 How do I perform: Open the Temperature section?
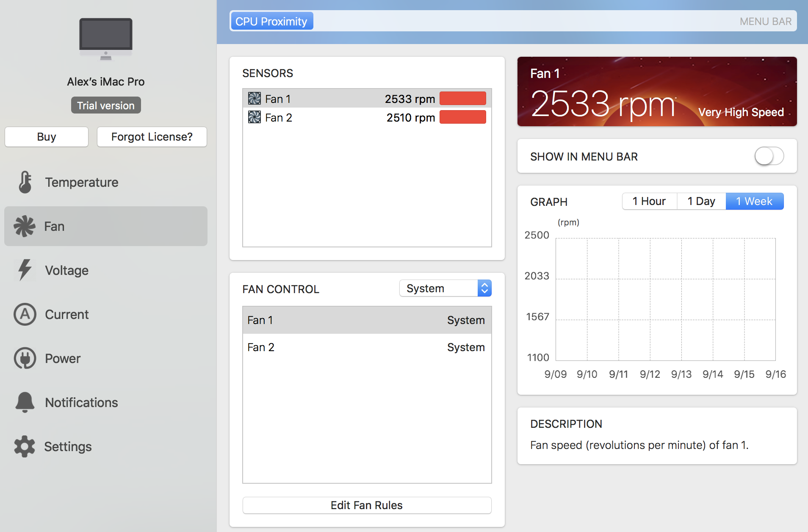(106, 182)
